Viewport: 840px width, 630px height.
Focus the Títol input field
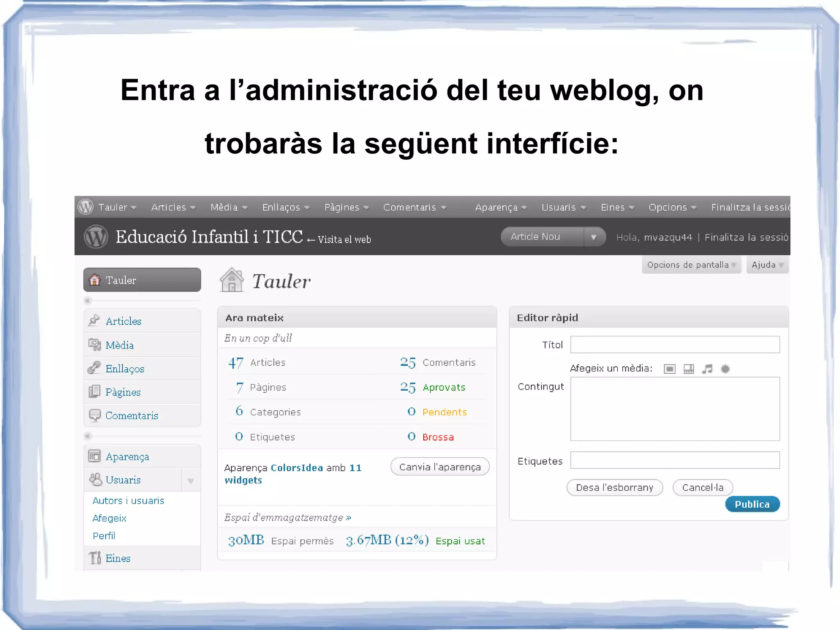pyautogui.click(x=675, y=345)
